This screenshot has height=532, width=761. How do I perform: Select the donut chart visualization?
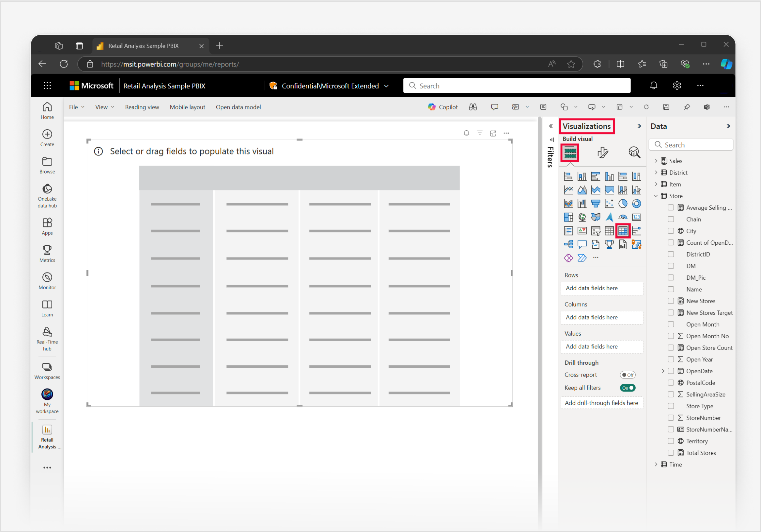click(x=636, y=203)
